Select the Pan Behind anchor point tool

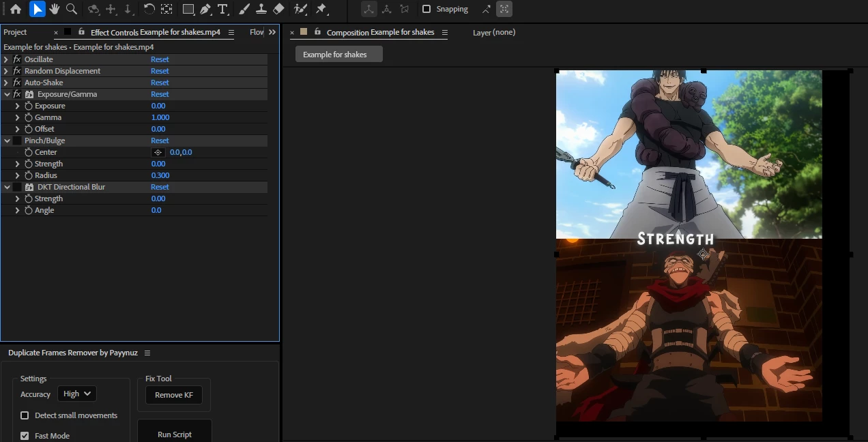(x=167, y=10)
